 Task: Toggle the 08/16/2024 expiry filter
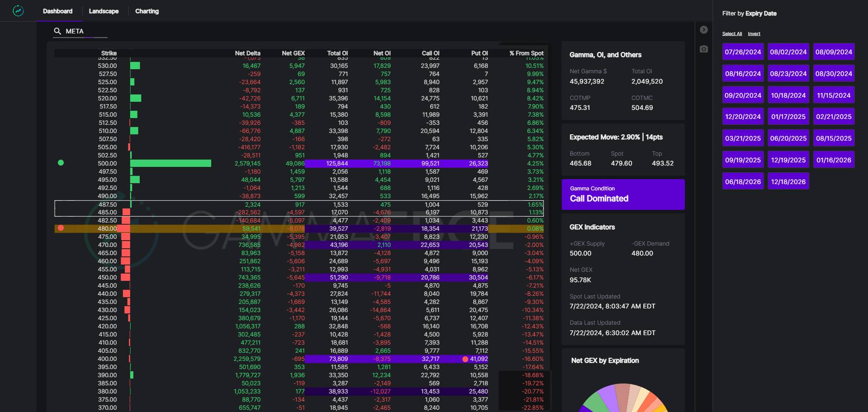click(x=743, y=73)
